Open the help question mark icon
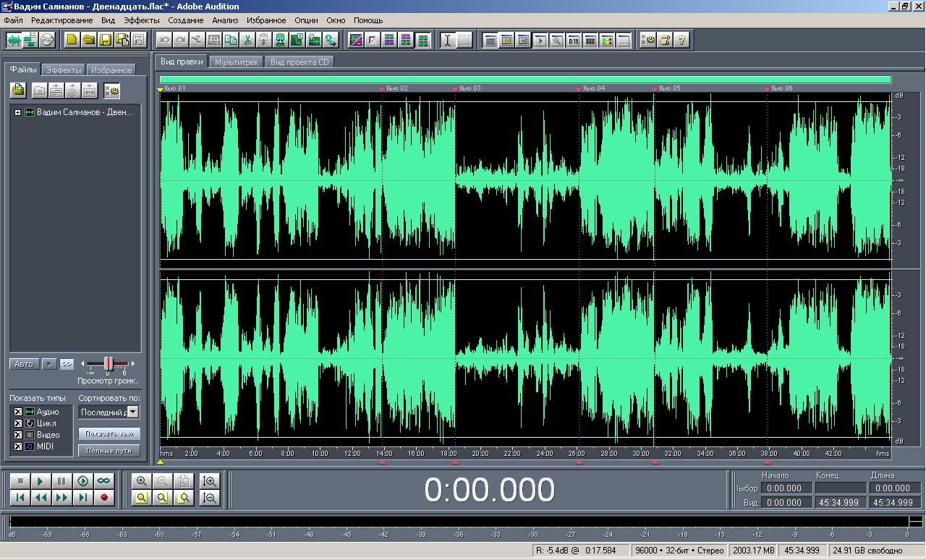This screenshot has width=926, height=560. point(681,40)
